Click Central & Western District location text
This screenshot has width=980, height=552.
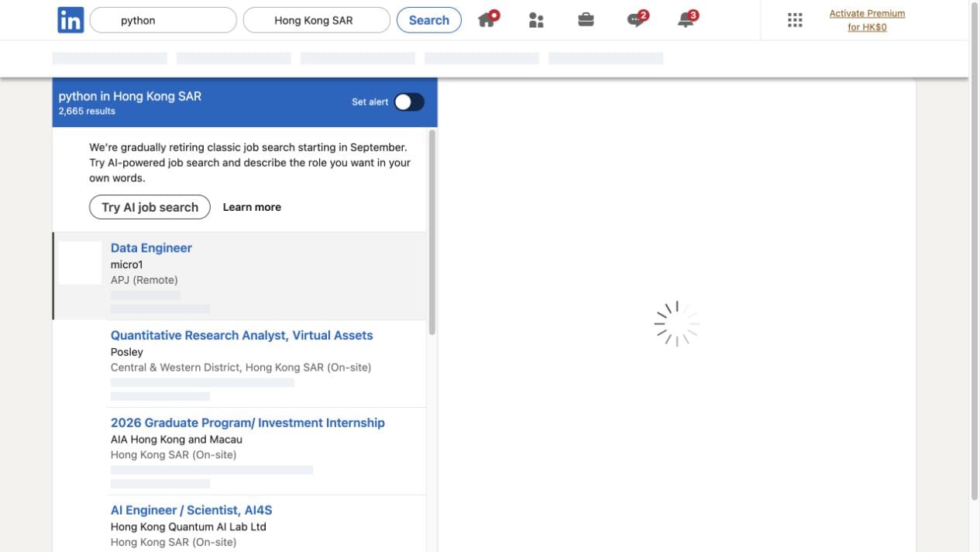click(241, 367)
